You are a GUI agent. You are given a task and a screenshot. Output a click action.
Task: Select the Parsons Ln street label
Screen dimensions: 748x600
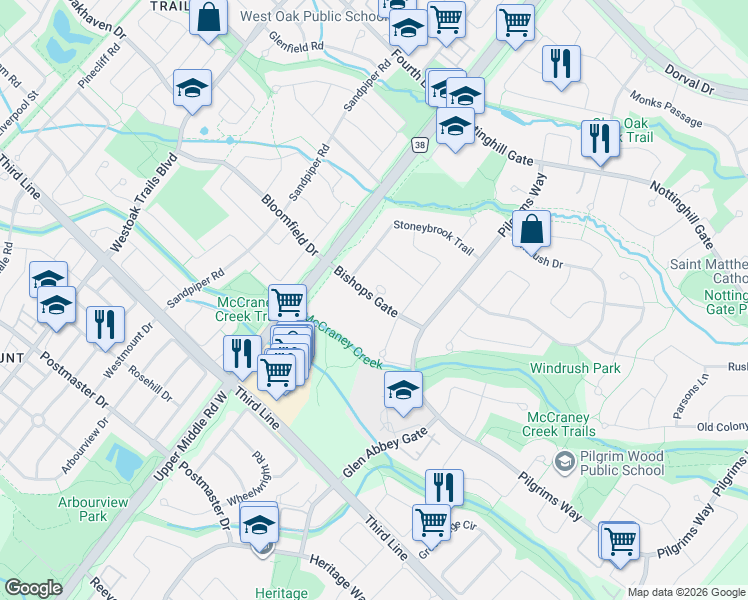click(x=690, y=396)
